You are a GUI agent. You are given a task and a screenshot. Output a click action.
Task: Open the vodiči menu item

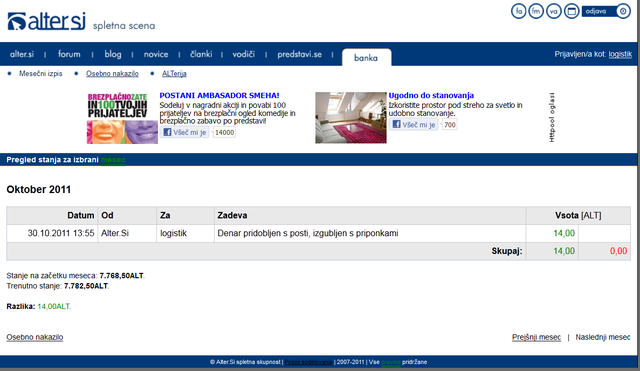(x=244, y=54)
